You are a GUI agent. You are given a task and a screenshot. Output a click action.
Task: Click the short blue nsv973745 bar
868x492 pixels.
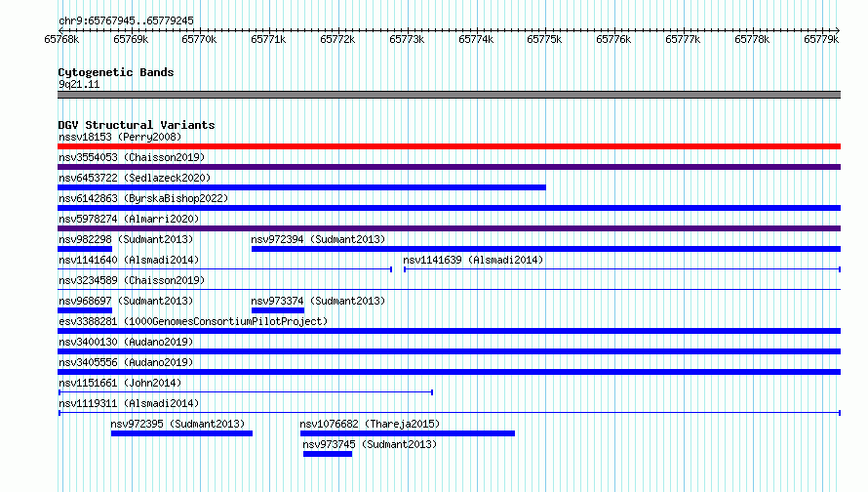tap(328, 454)
